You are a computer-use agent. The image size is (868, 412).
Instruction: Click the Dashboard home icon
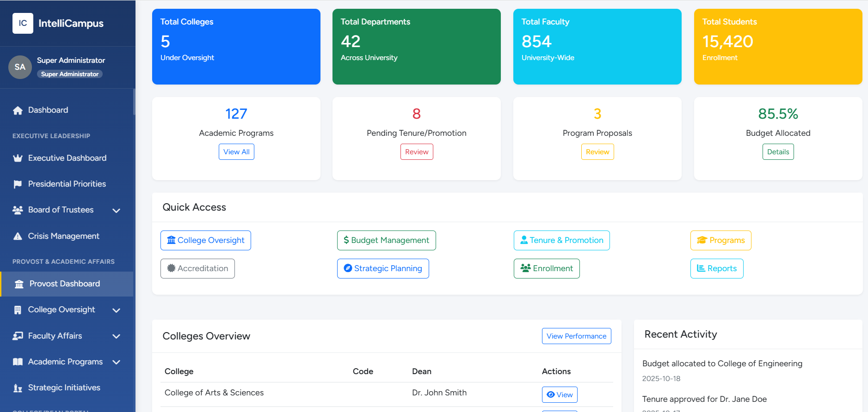[x=18, y=110]
